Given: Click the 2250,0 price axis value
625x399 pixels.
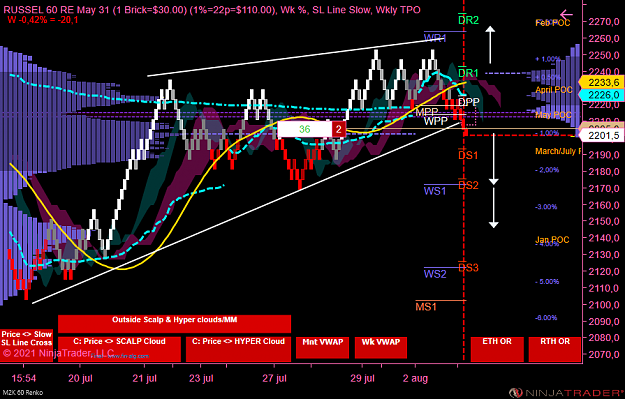Looking at the screenshot, I should [x=605, y=55].
